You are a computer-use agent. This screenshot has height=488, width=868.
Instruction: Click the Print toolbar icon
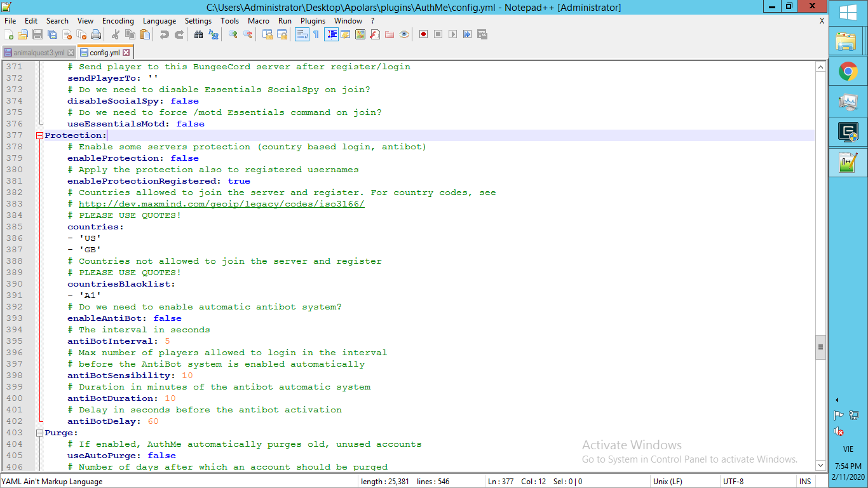point(96,34)
